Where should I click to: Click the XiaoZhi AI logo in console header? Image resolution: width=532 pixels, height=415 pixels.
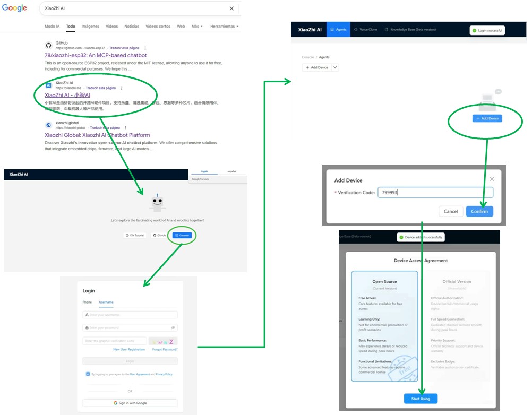(x=310, y=30)
